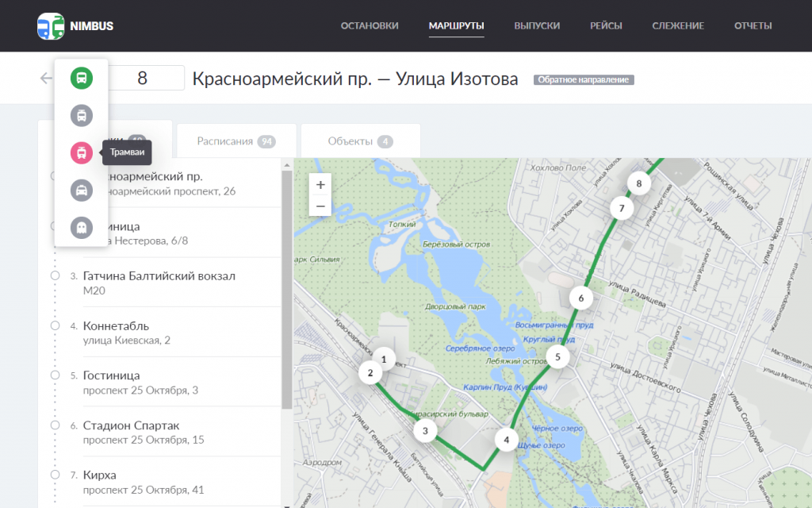Open the Отчеты menu item
812x508 pixels.
click(x=753, y=25)
